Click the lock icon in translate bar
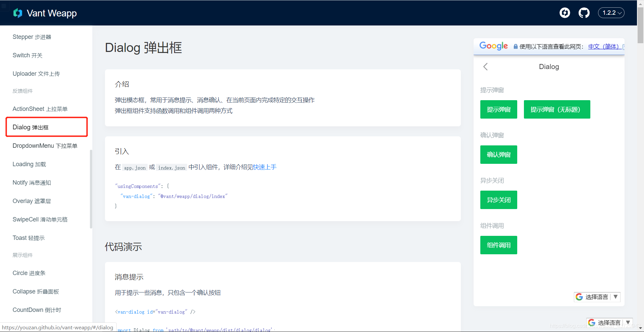 (516, 47)
